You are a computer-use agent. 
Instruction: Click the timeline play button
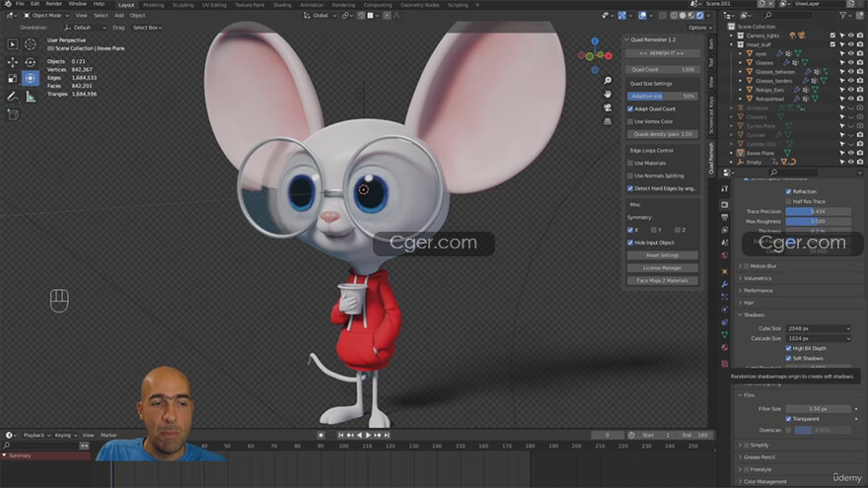coord(369,436)
